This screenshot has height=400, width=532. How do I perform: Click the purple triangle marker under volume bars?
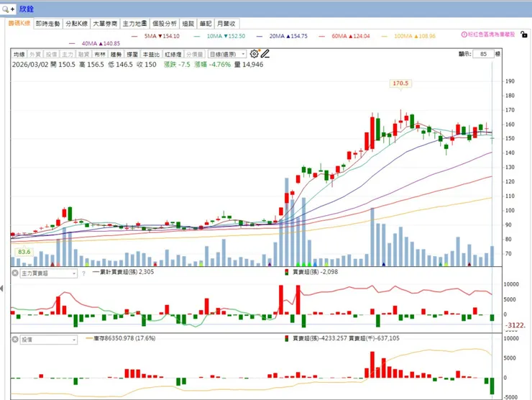[x=270, y=264]
